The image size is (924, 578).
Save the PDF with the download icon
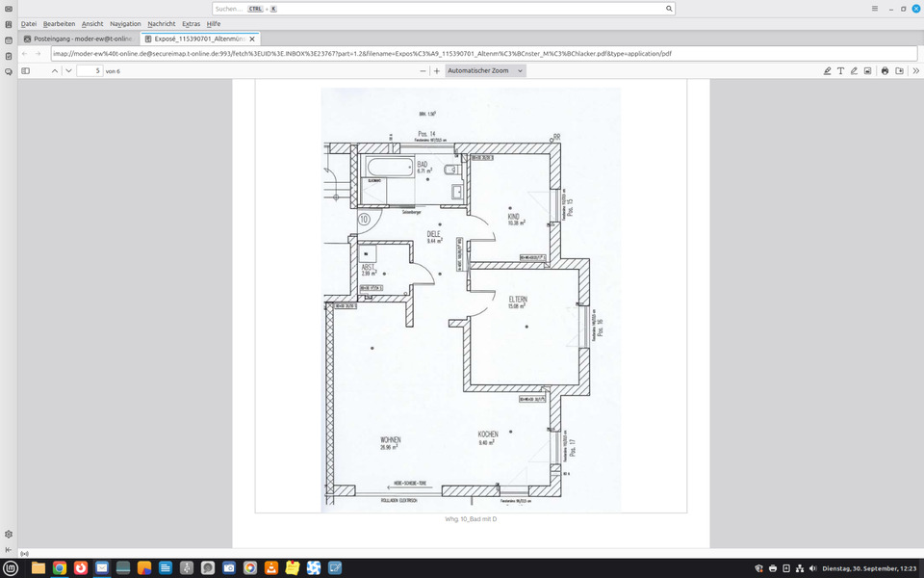coord(900,70)
